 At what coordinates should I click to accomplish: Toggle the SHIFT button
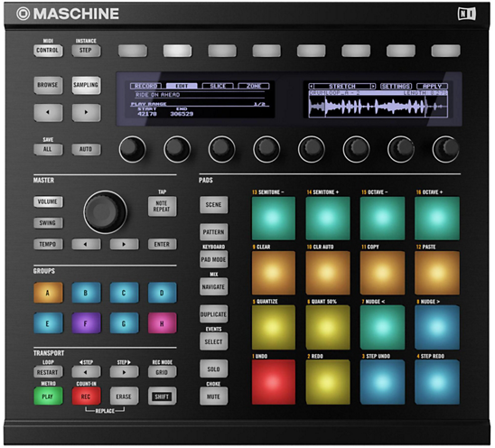click(x=162, y=397)
